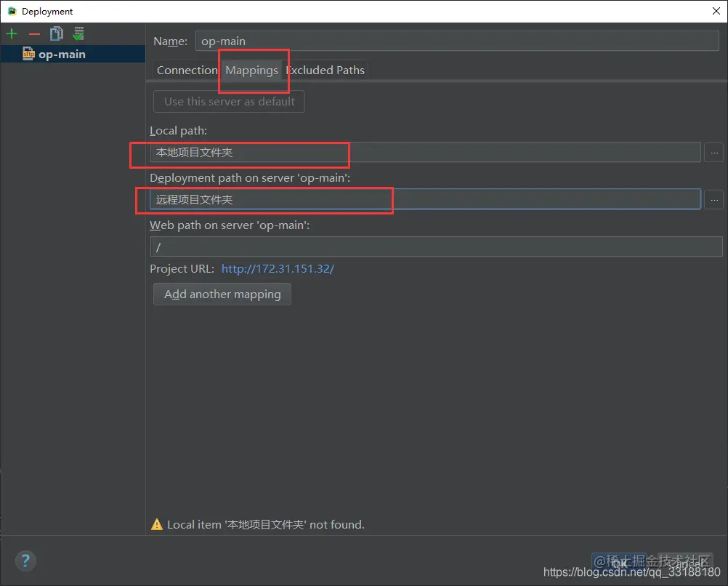728x586 pixels.
Task: Open help with the question mark button
Action: click(25, 561)
